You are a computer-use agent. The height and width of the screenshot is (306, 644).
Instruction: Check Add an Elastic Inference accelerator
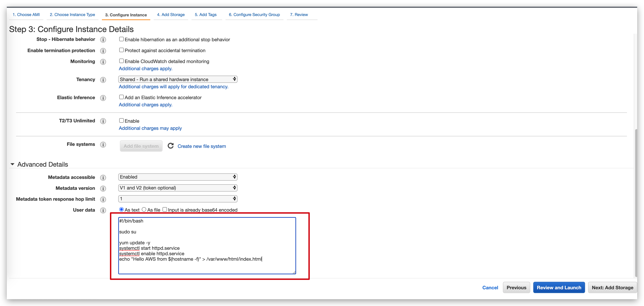(x=121, y=97)
